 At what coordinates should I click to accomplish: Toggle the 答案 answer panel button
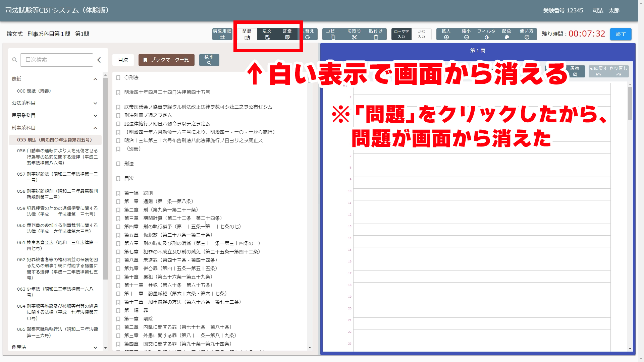(x=287, y=34)
